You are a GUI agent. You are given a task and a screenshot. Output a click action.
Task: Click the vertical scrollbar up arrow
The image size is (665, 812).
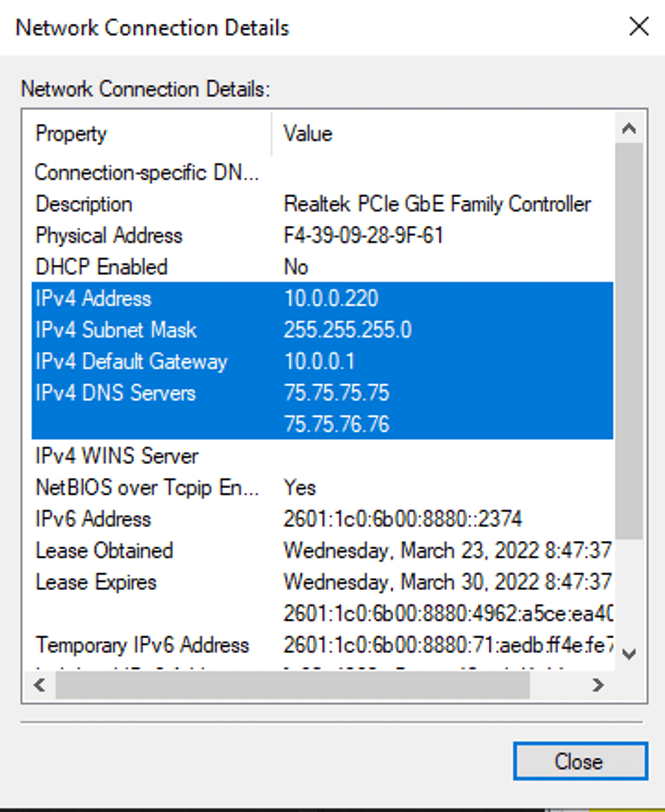(629, 128)
